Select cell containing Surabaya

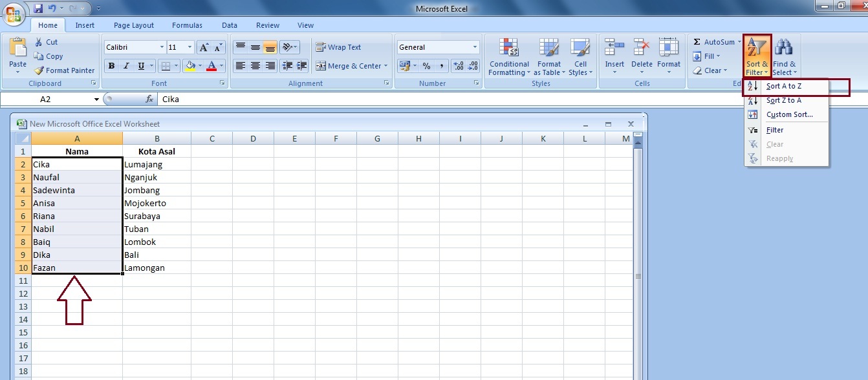click(157, 216)
